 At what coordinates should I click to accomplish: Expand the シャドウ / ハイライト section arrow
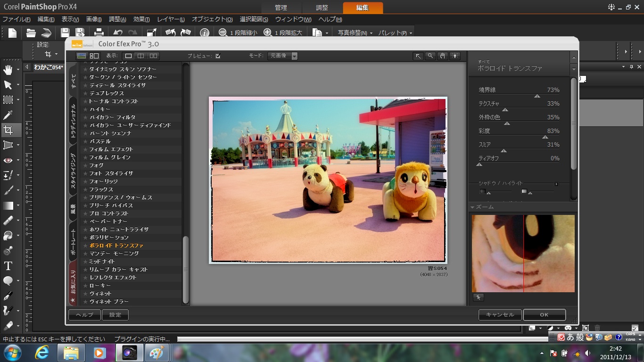click(x=556, y=184)
